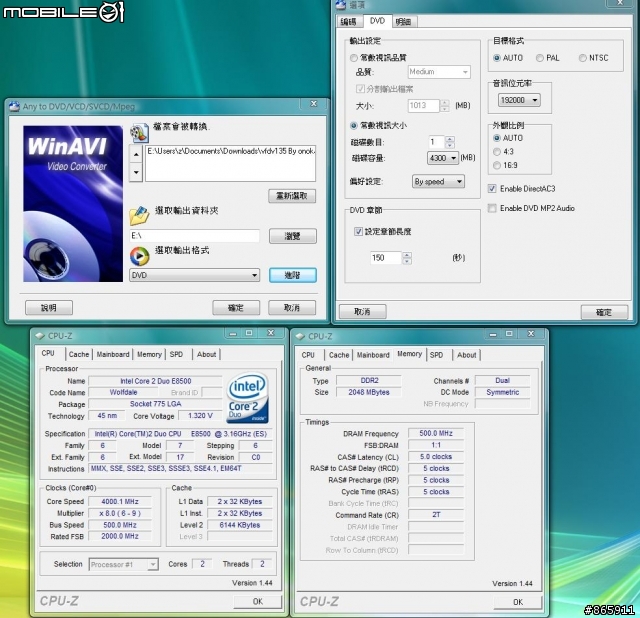Click the confirm button in options dialog

pyautogui.click(x=604, y=312)
